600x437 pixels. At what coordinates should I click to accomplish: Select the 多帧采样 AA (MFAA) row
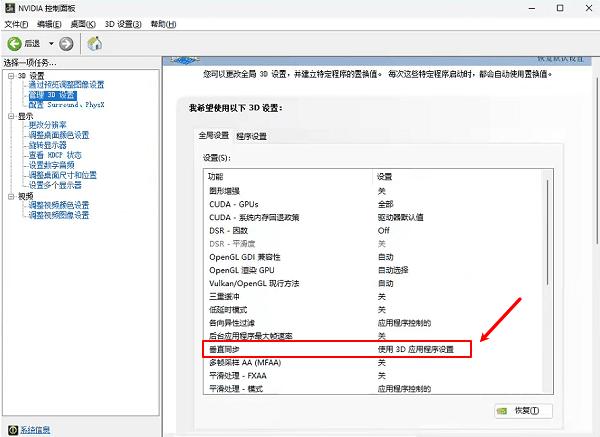click(374, 362)
